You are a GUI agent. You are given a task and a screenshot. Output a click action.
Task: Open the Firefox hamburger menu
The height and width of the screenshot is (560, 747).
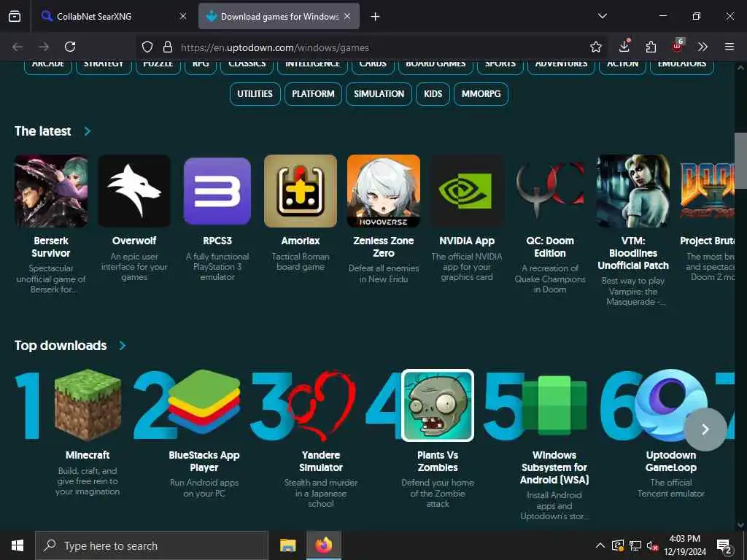click(x=729, y=47)
